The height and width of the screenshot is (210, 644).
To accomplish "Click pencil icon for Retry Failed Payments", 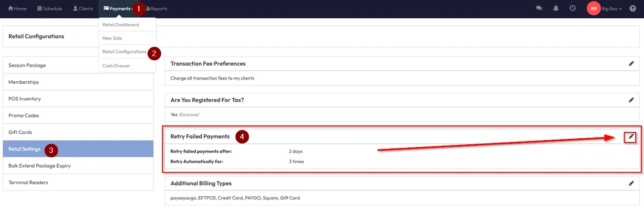I will pyautogui.click(x=631, y=136).
